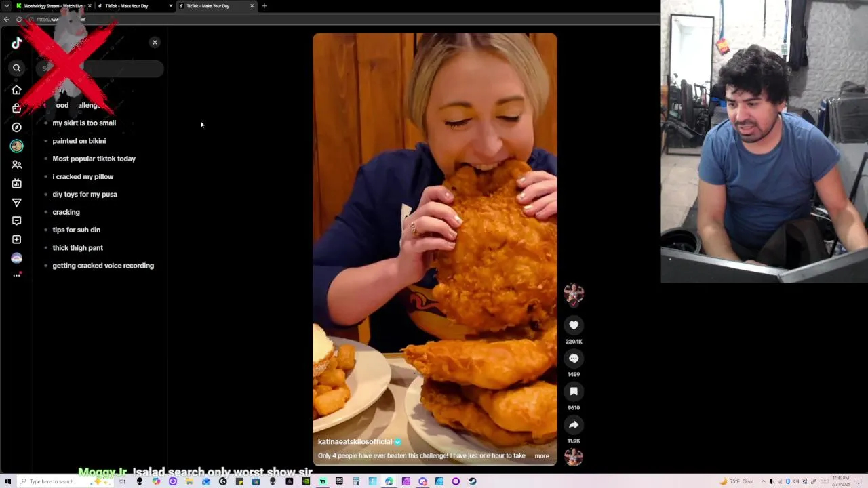Open File Explorer from the taskbar
The height and width of the screenshot is (488, 868).
point(189,481)
